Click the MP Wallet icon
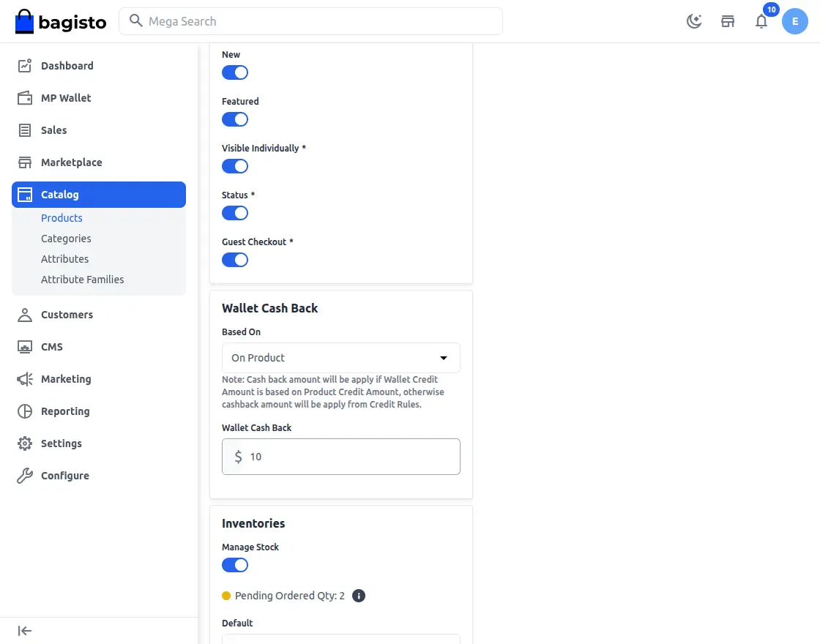The width and height of the screenshot is (820, 644). pyautogui.click(x=24, y=97)
